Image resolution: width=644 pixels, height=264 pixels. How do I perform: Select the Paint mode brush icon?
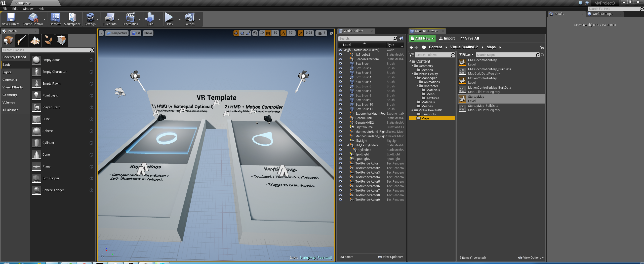click(22, 40)
